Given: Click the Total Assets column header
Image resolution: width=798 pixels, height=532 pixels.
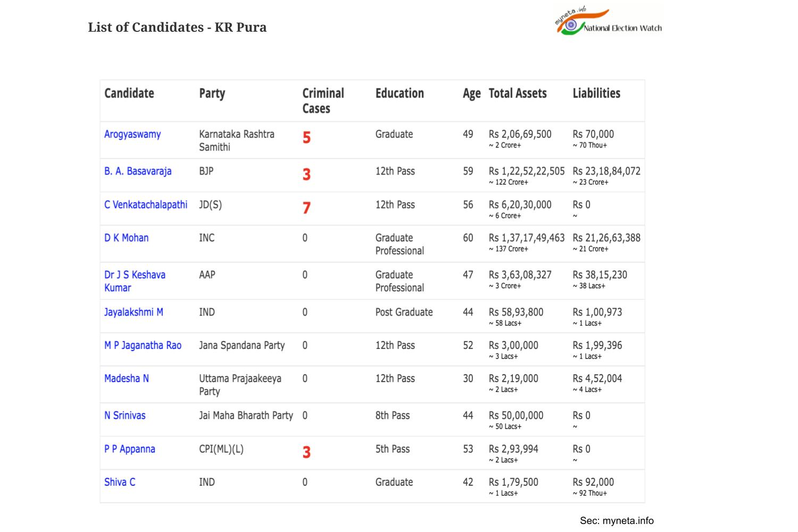Looking at the screenshot, I should pyautogui.click(x=518, y=93).
